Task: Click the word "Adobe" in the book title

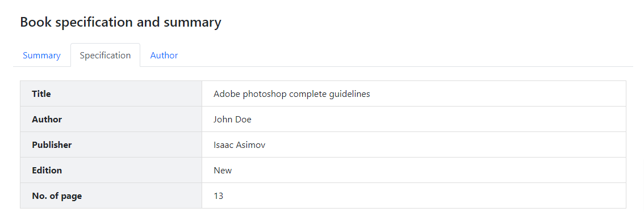Action: click(x=227, y=94)
